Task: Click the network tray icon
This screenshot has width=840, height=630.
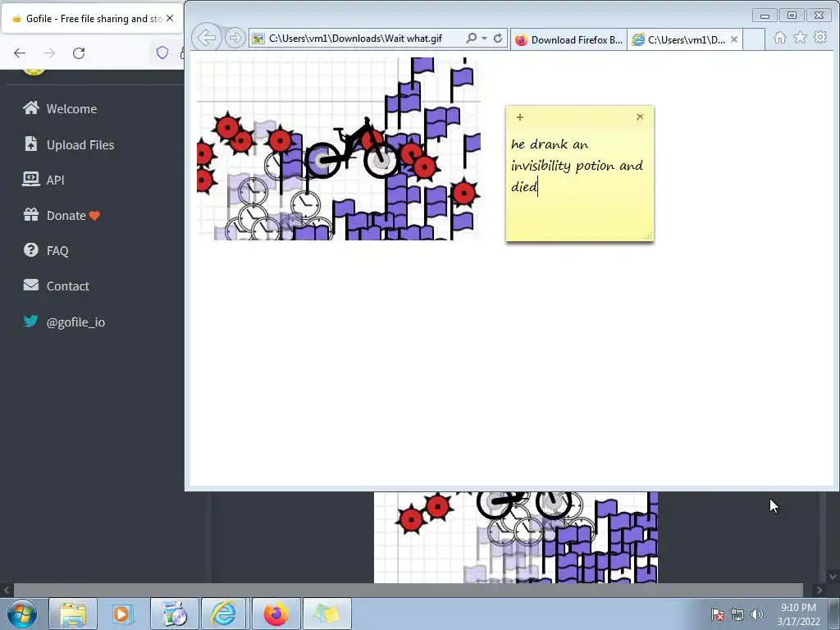Action: (x=737, y=614)
